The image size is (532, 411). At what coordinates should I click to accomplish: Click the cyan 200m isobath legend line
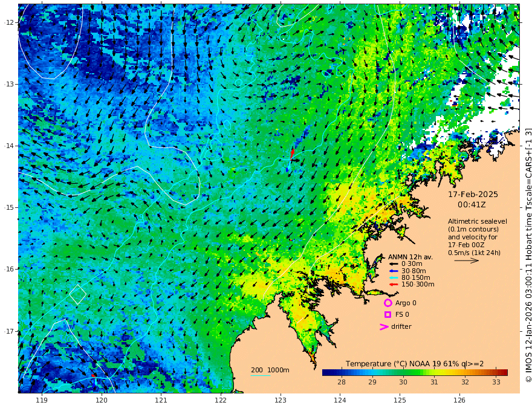click(261, 375)
